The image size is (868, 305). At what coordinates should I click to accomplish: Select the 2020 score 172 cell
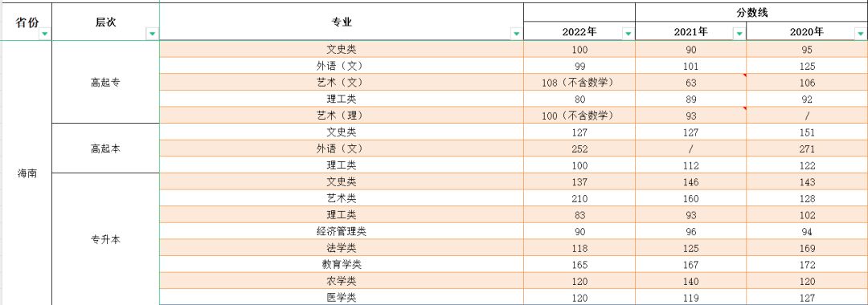pyautogui.click(x=807, y=265)
